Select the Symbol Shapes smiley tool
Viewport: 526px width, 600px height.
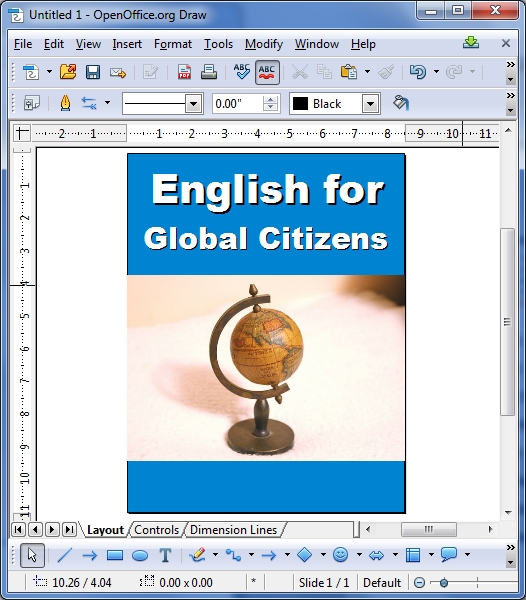pyautogui.click(x=340, y=555)
